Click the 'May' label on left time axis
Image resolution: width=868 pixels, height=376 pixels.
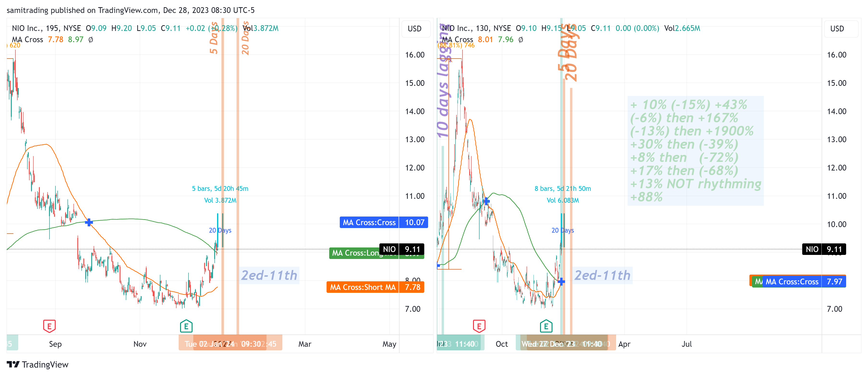pyautogui.click(x=389, y=344)
